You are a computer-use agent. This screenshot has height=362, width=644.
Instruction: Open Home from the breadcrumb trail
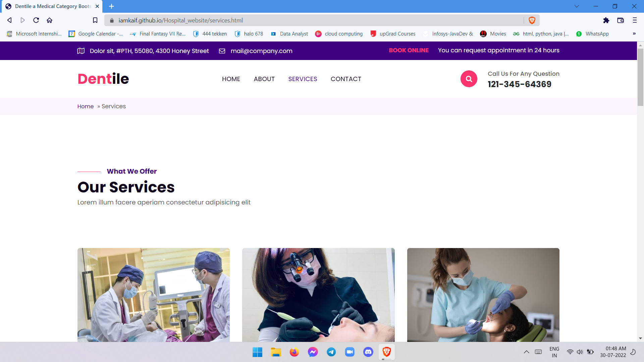85,106
